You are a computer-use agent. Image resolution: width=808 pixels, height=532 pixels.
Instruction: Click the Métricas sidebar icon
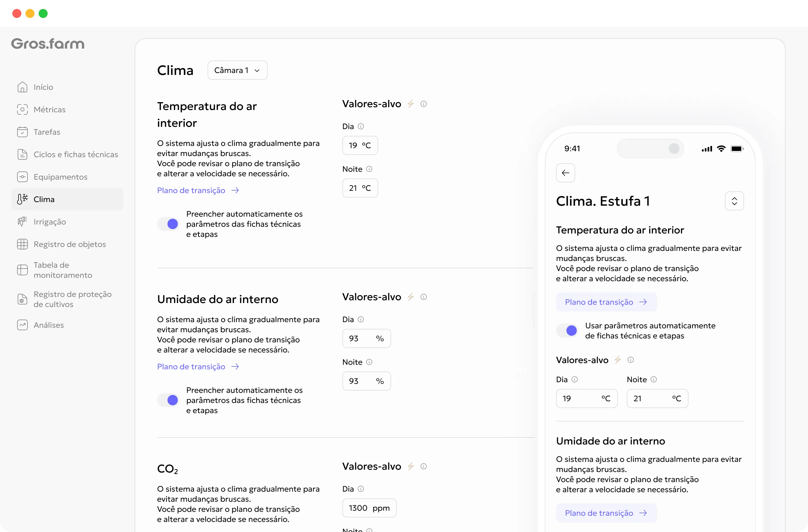22,109
